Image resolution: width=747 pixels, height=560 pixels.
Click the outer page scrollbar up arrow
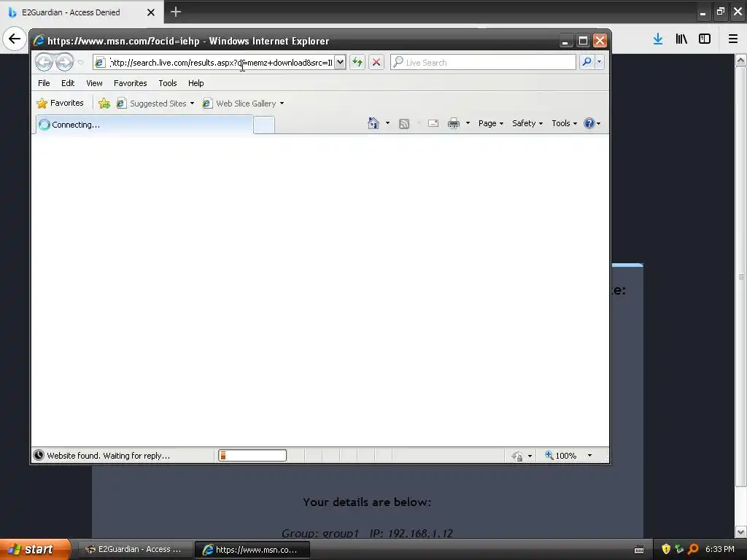(741, 61)
